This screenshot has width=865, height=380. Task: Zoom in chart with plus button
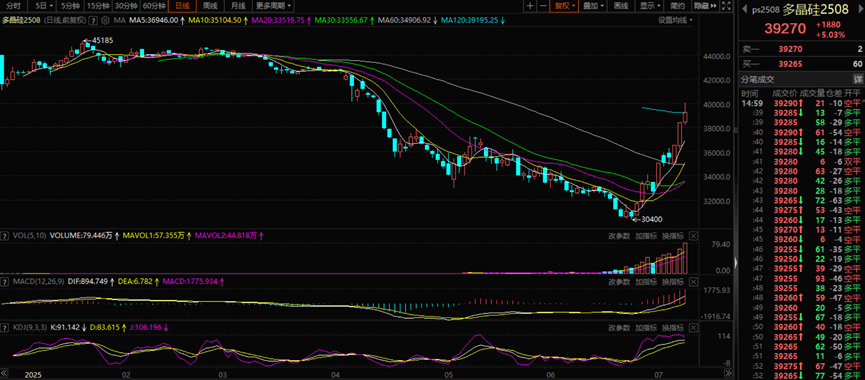530,6
